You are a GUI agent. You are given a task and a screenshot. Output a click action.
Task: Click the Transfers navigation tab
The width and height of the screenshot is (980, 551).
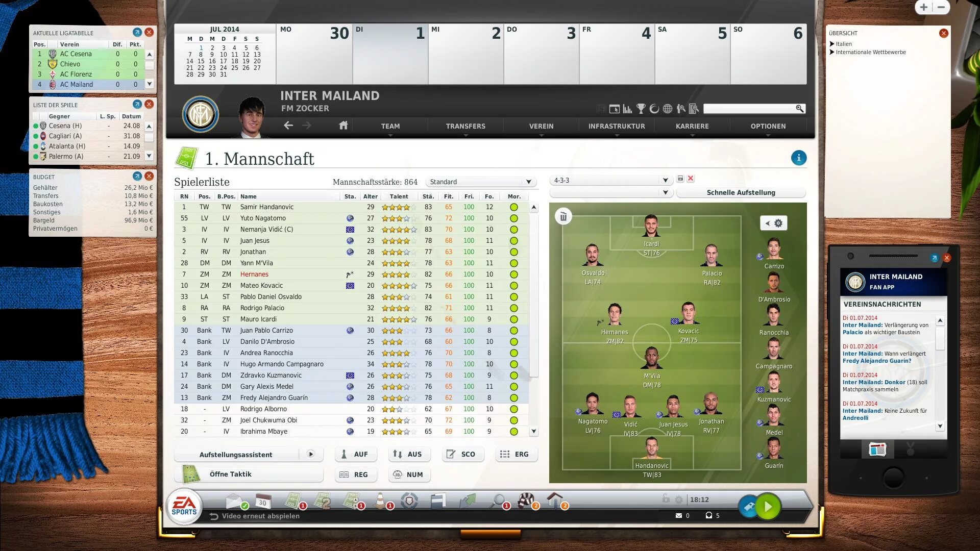(x=465, y=126)
